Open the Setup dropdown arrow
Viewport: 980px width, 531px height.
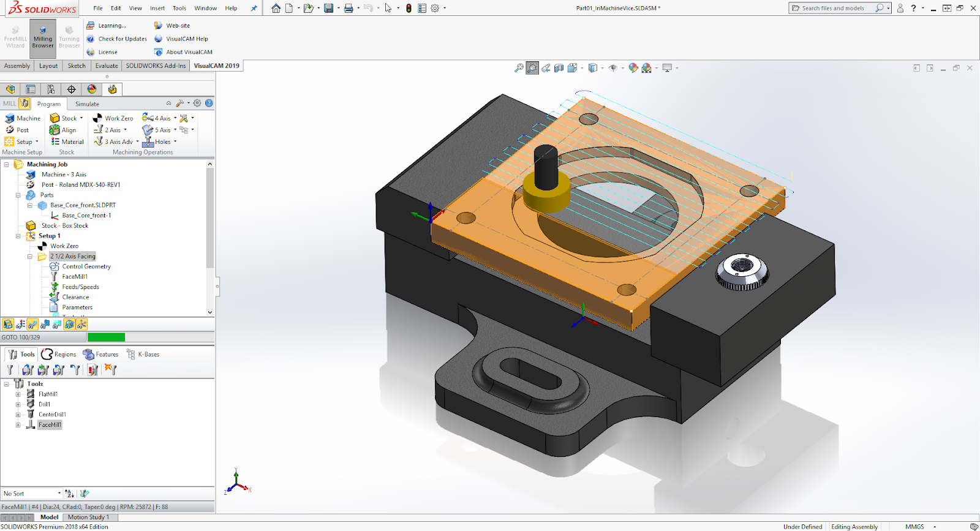coord(37,141)
